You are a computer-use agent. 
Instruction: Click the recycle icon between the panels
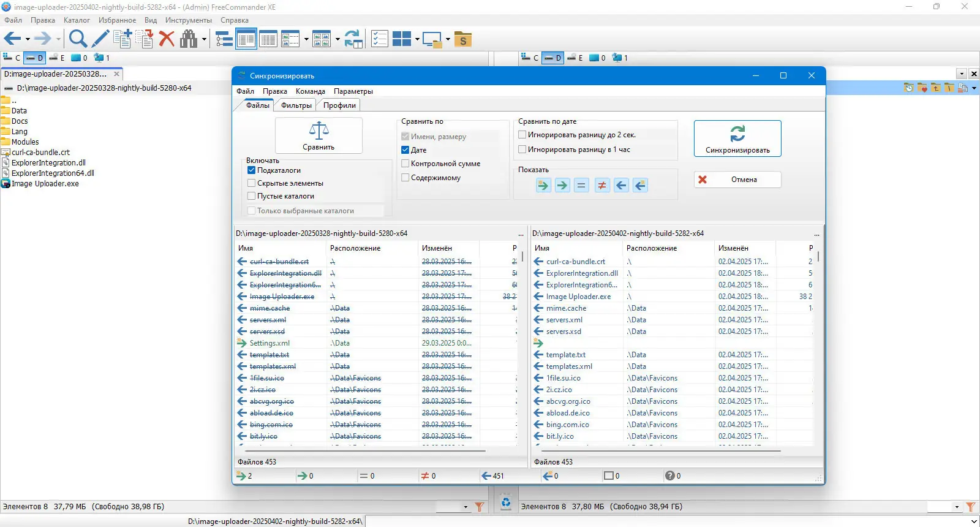point(506,503)
